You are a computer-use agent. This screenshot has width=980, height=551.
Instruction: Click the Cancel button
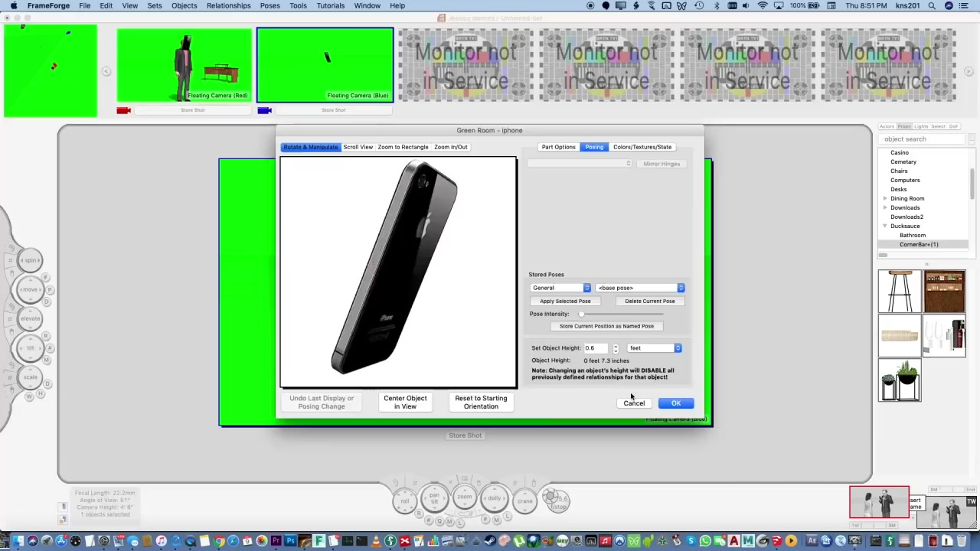tap(634, 403)
